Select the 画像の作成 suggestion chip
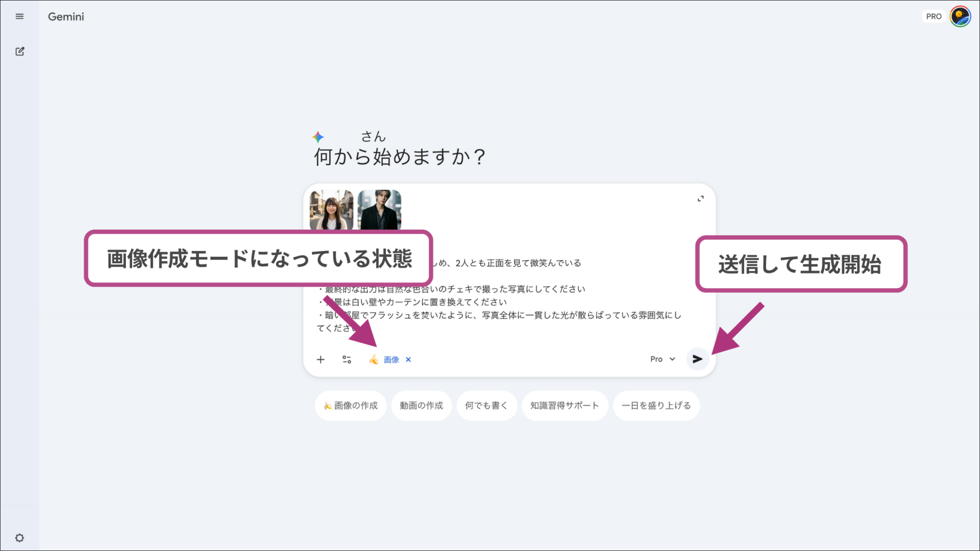 point(351,405)
